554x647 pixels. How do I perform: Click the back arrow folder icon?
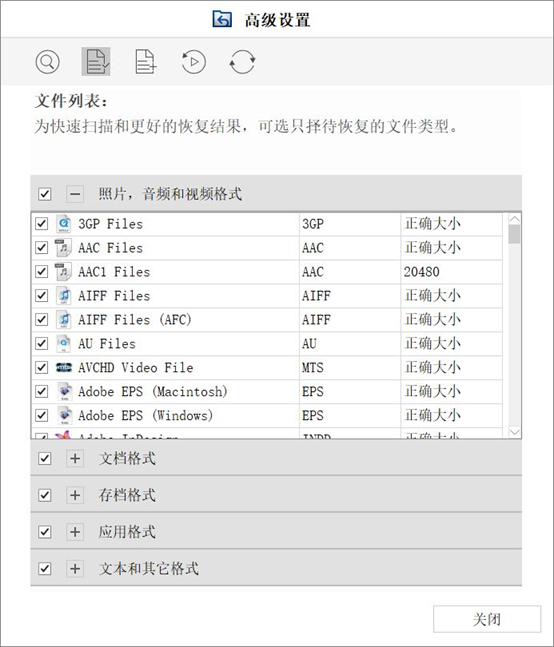[222, 19]
